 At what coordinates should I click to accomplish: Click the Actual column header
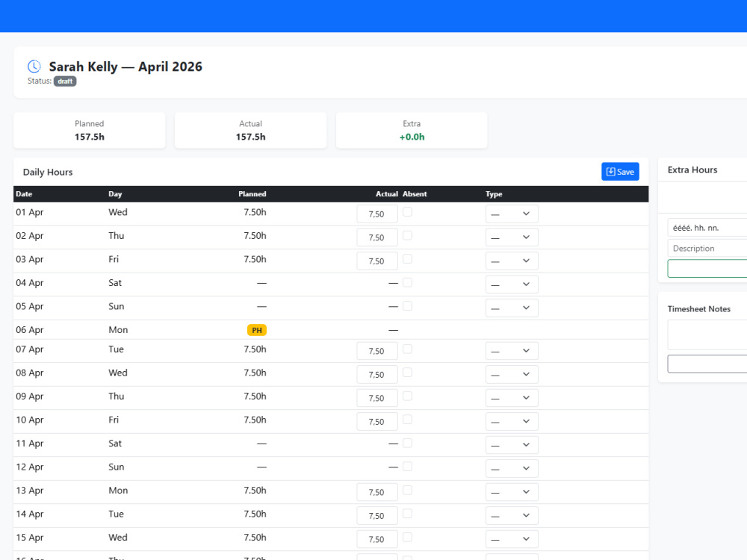[386, 194]
